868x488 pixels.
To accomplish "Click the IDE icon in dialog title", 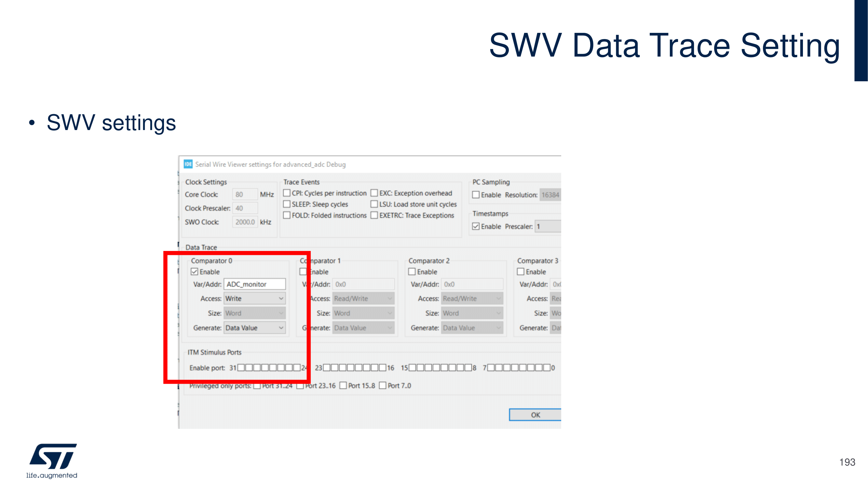I will tap(188, 164).
